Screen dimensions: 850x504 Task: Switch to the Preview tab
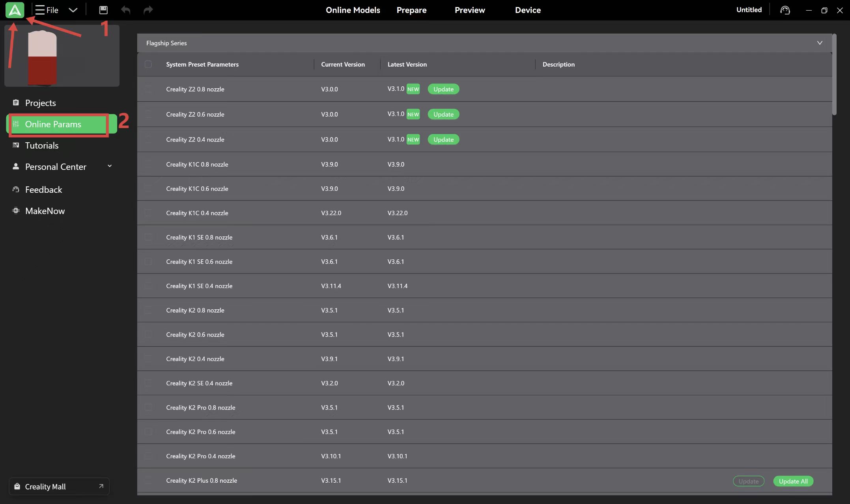pyautogui.click(x=469, y=10)
